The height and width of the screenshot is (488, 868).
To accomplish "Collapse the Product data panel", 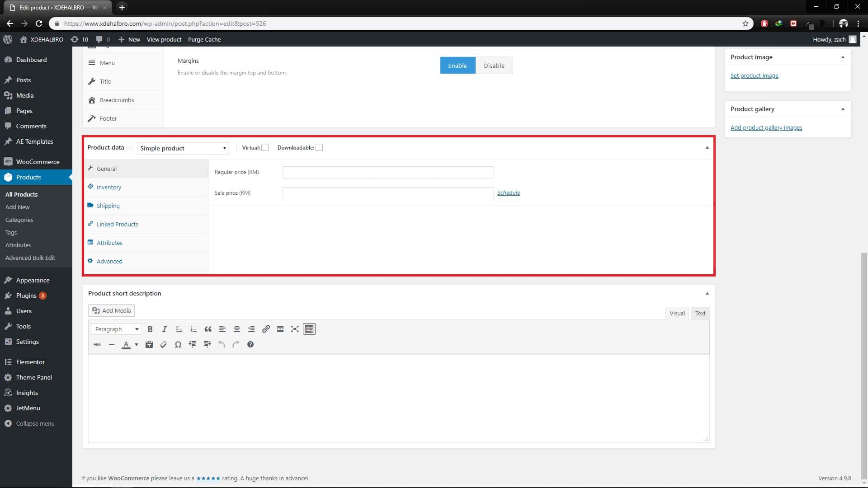I will click(x=707, y=147).
